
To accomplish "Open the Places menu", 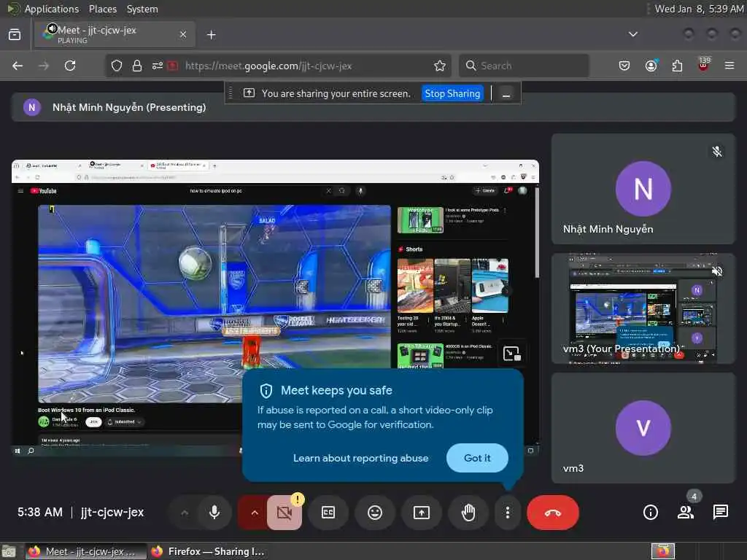I will click(x=102, y=9).
